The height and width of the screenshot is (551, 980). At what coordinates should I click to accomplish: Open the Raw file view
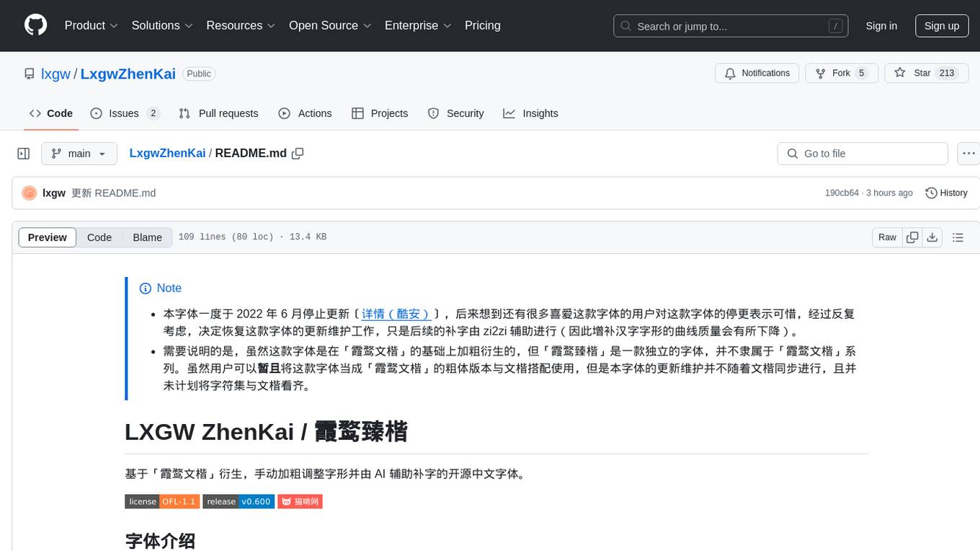click(x=887, y=237)
